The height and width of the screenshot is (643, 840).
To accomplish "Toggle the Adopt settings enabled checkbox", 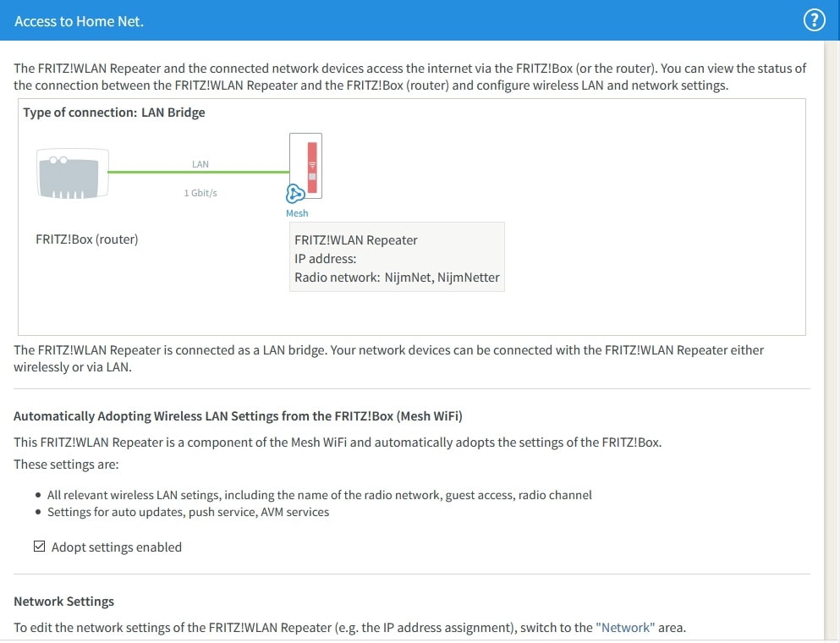I will coord(39,547).
